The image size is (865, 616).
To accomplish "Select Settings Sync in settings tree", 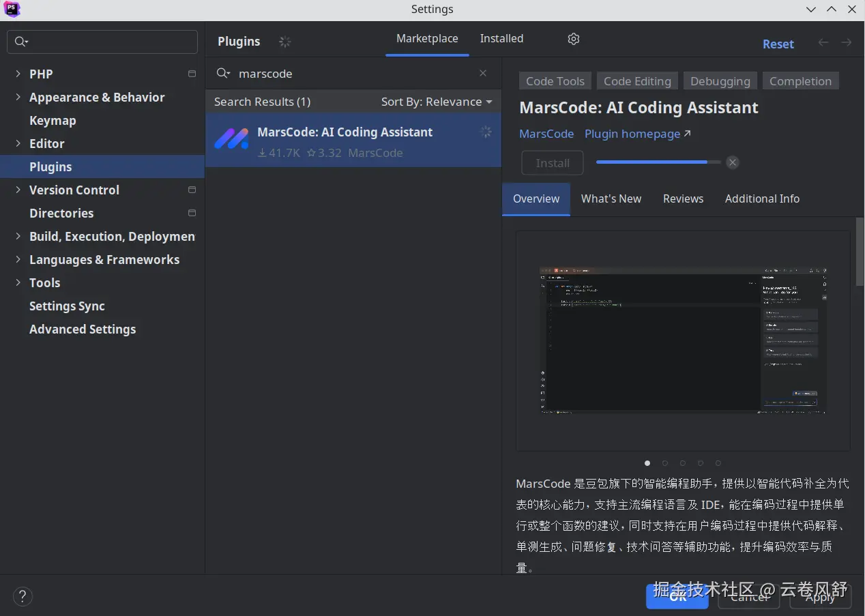I will [67, 306].
